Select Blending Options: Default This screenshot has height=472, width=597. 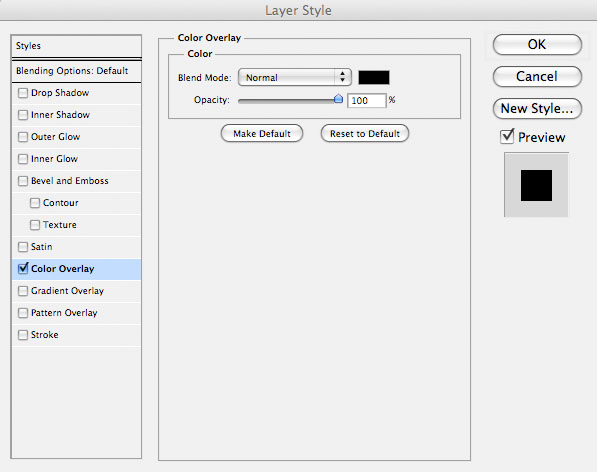(x=77, y=71)
